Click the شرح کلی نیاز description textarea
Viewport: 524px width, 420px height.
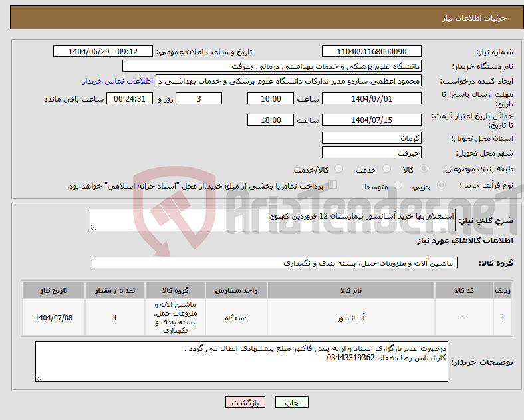point(273,220)
